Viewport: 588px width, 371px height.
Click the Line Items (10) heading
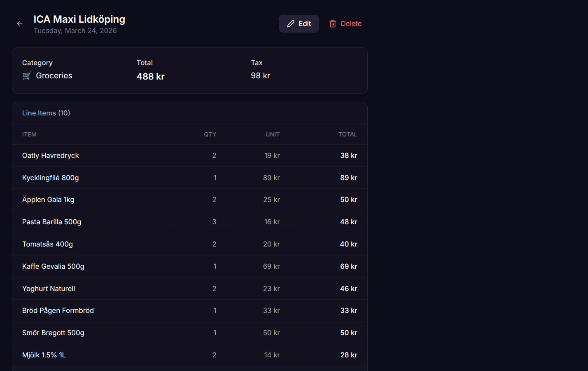pos(46,113)
